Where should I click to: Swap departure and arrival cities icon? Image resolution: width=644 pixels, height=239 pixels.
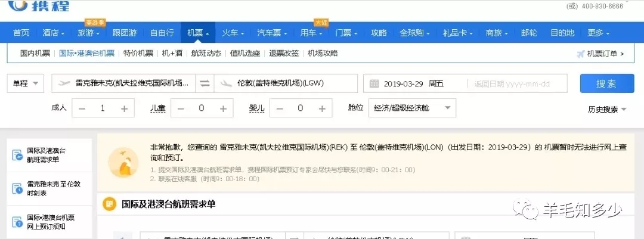(205, 83)
